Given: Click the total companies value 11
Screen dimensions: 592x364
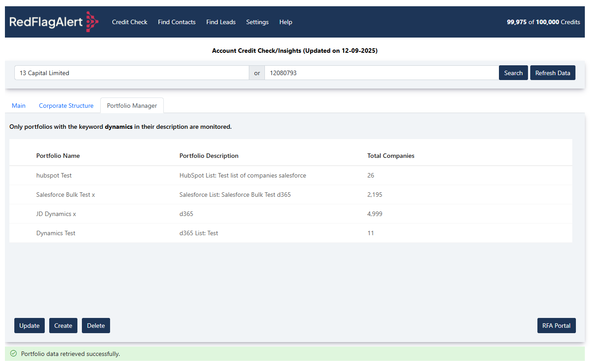Looking at the screenshot, I should pos(371,233).
